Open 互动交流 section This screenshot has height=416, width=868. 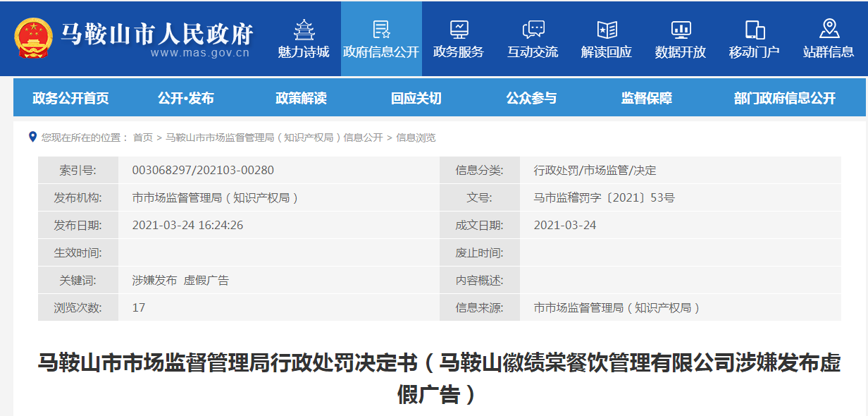coord(533,52)
